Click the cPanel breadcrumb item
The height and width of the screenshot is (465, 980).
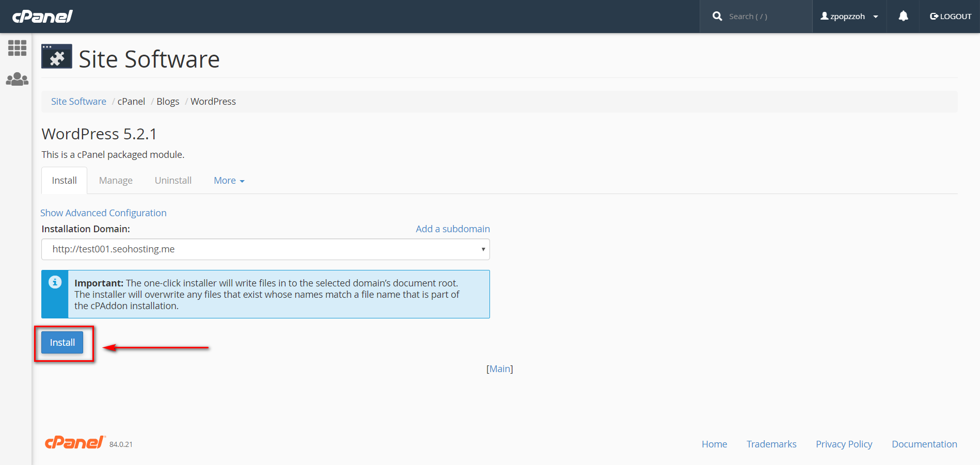click(131, 102)
